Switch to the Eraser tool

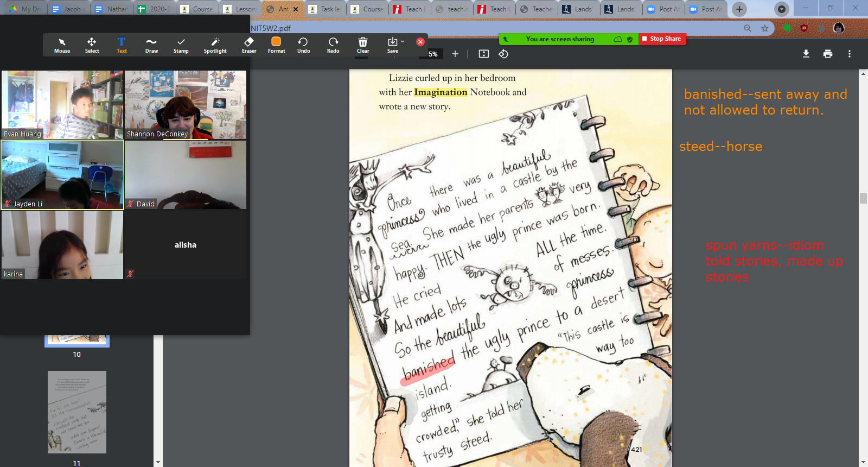(249, 45)
